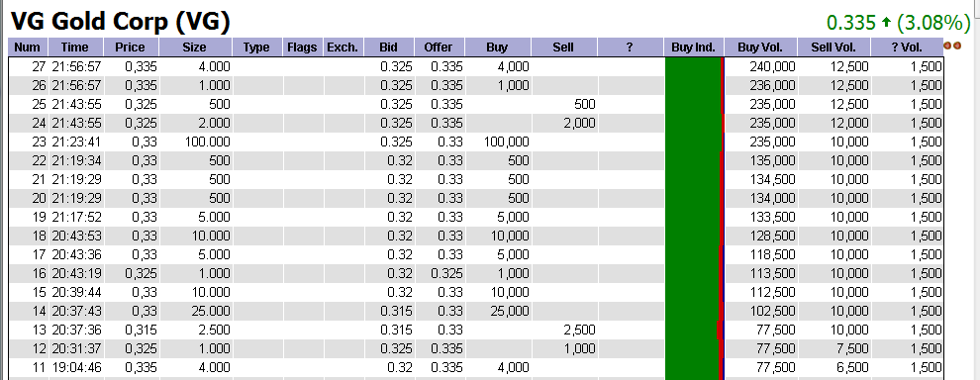Click time cell 20:43:53
This screenshot has height=380, width=980.
click(76, 236)
